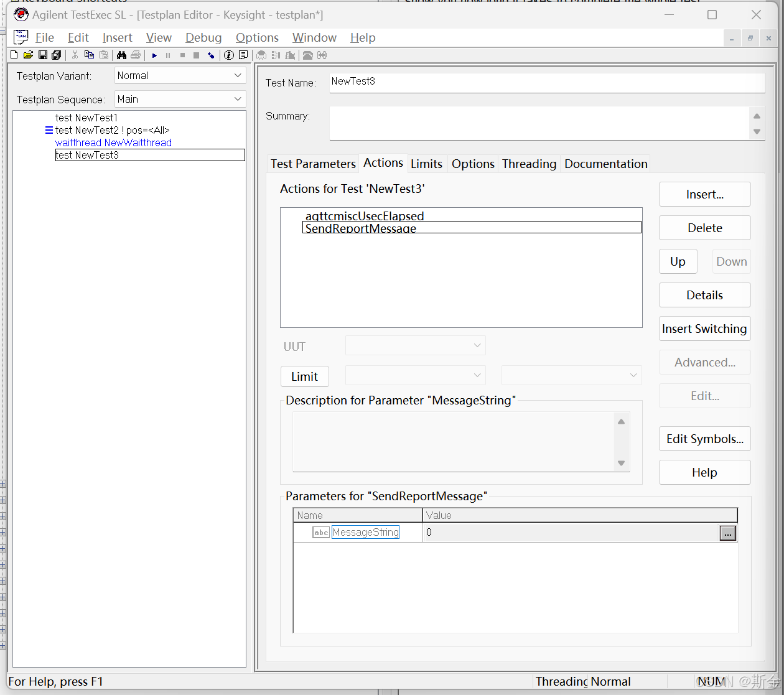
Task: Click the instrument toolbar icon after the report icon
Action: tap(261, 55)
